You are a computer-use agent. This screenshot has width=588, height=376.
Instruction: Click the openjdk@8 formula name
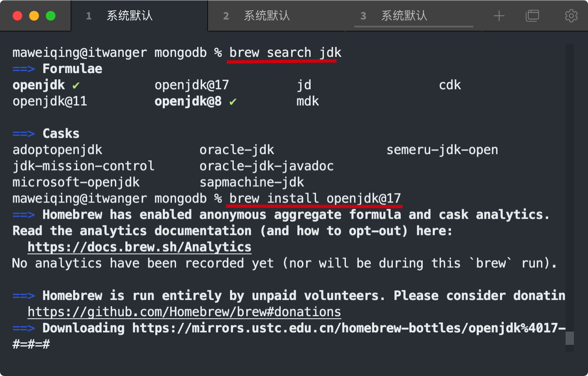(188, 101)
